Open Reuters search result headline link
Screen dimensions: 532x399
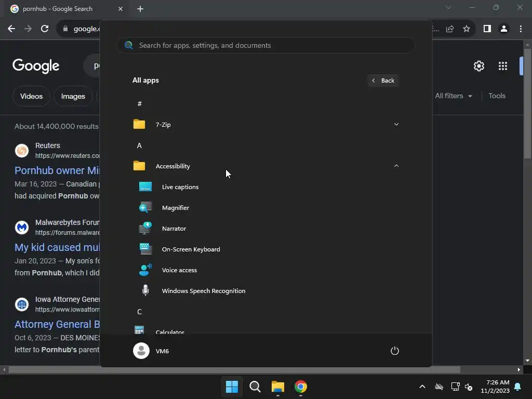(x=57, y=170)
